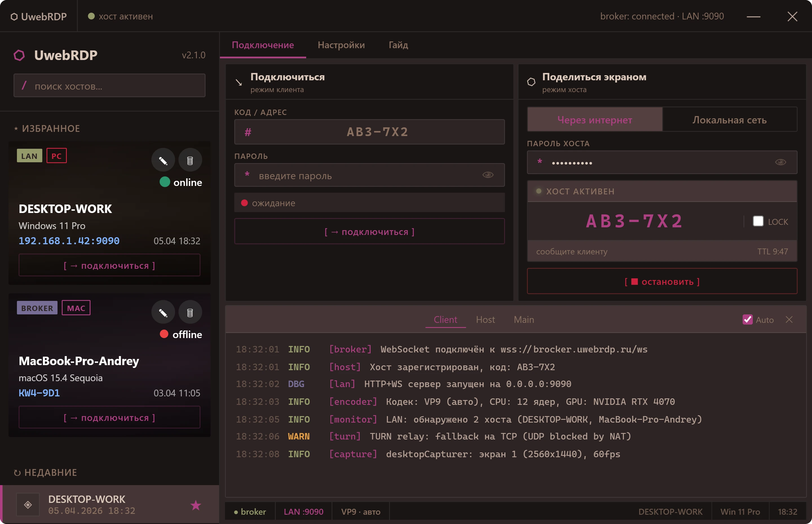Click Win 11 Pro in the status bar
This screenshot has width=812, height=524.
(740, 512)
